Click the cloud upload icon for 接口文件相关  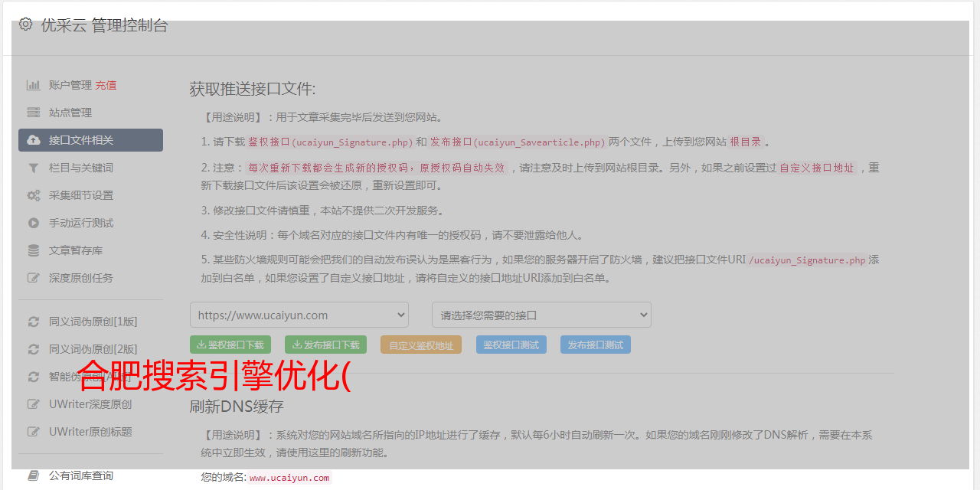34,140
